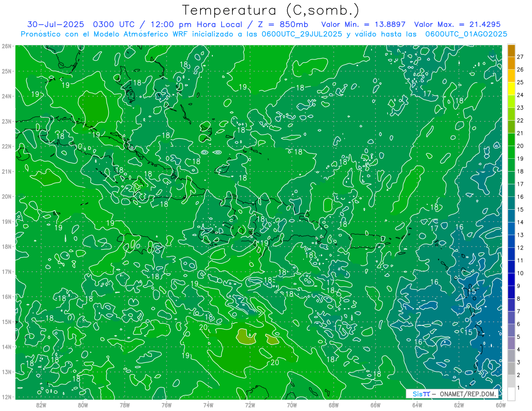Click the "0600UTC_29JUL2025" initialization time text

[302, 34]
